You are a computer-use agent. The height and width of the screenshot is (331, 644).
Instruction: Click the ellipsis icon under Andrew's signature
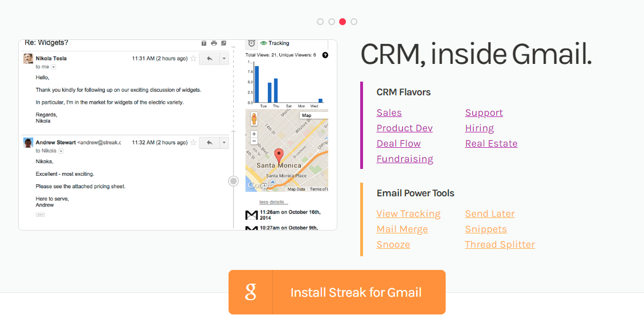tap(40, 215)
